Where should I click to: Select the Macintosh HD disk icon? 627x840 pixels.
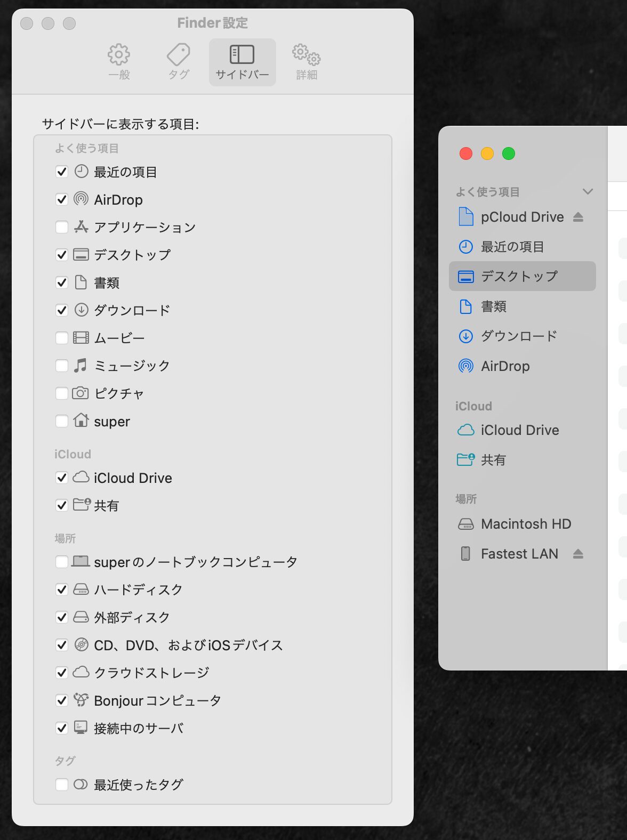tap(466, 524)
